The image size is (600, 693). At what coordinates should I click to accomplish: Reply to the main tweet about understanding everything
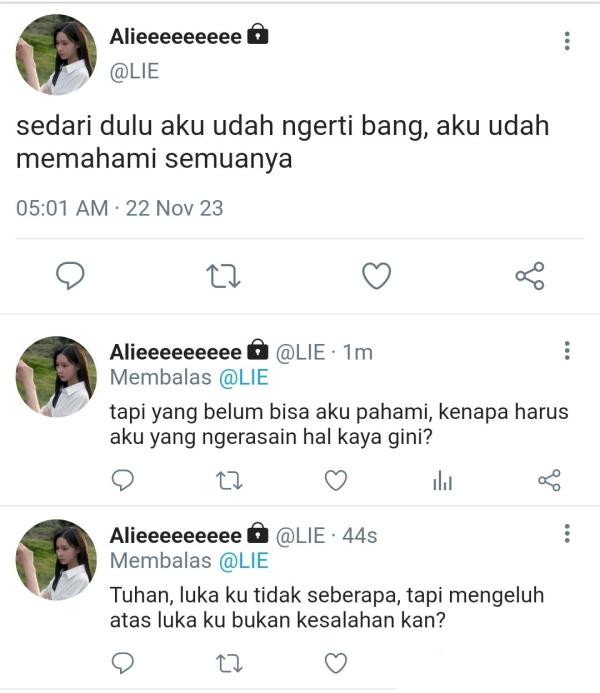(x=70, y=276)
